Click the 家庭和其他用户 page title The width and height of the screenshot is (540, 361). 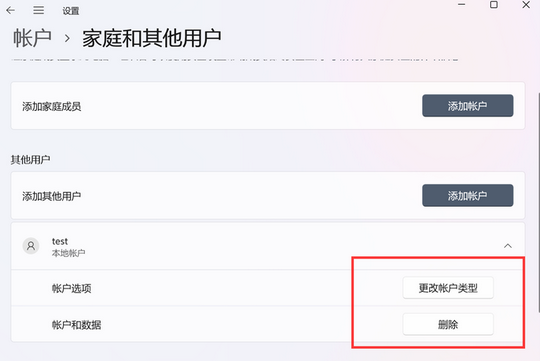pos(152,38)
